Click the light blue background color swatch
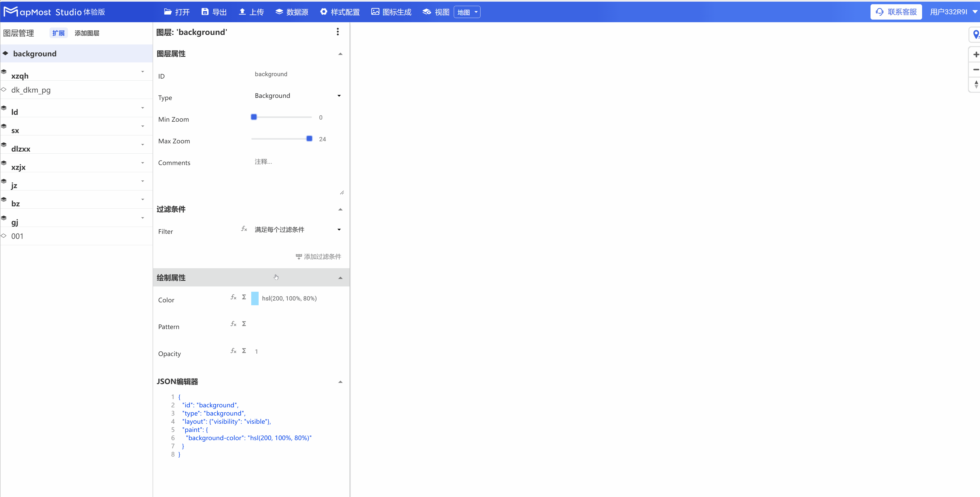The width and height of the screenshot is (980, 497). 255,298
